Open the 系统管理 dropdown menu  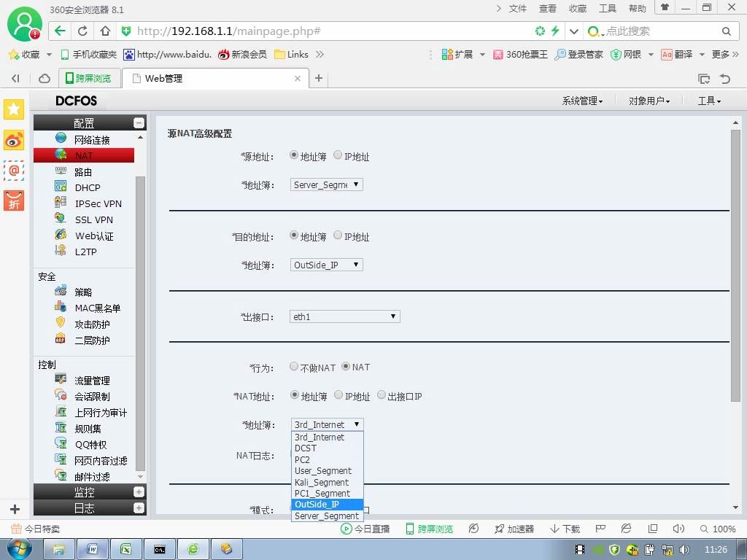pos(582,101)
